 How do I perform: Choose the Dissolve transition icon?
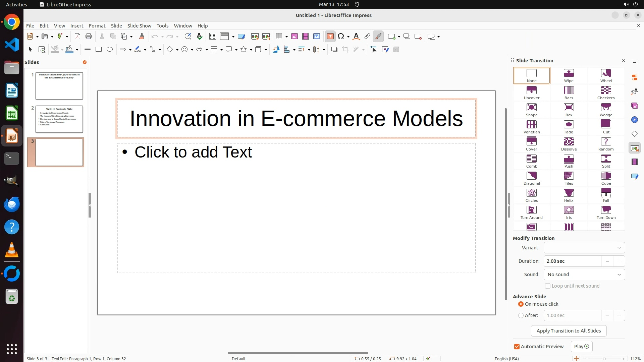pos(569,144)
